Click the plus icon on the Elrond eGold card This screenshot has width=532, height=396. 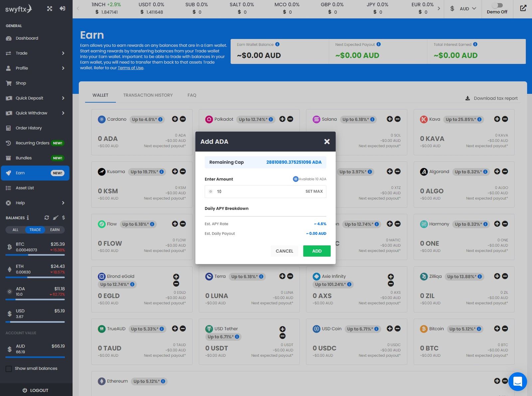point(176,277)
